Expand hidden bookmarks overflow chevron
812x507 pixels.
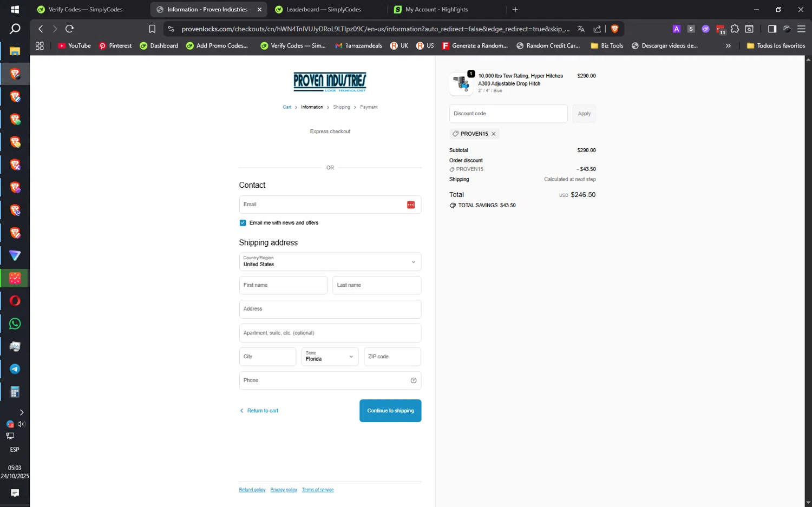pos(728,46)
